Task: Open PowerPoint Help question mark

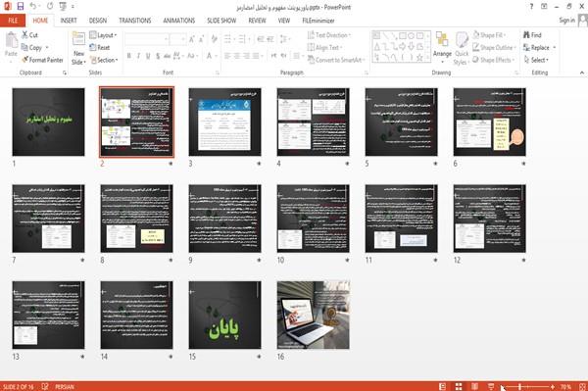Action: pyautogui.click(x=531, y=7)
